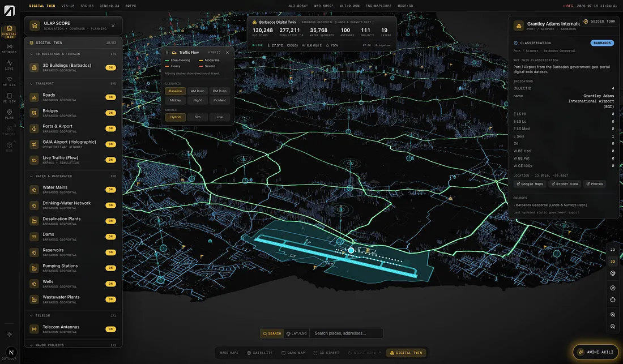This screenshot has width=623, height=364.
Task: Open the Network section in the sidebar
Action: [9, 48]
